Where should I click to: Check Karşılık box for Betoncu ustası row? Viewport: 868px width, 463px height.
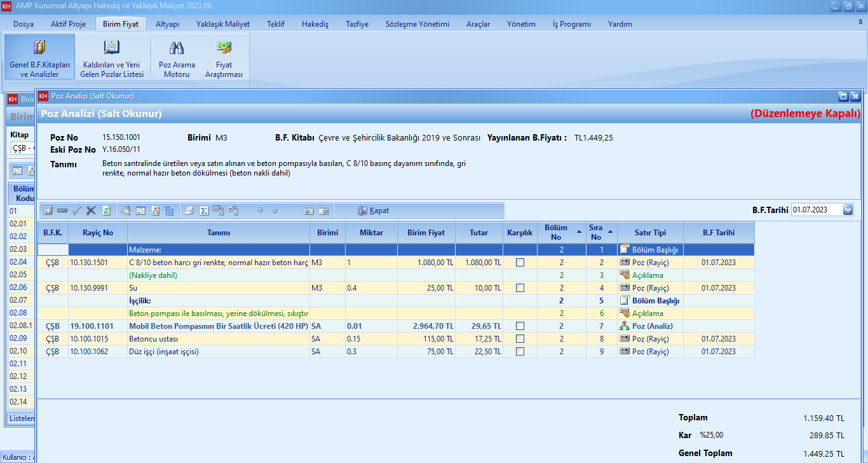520,338
